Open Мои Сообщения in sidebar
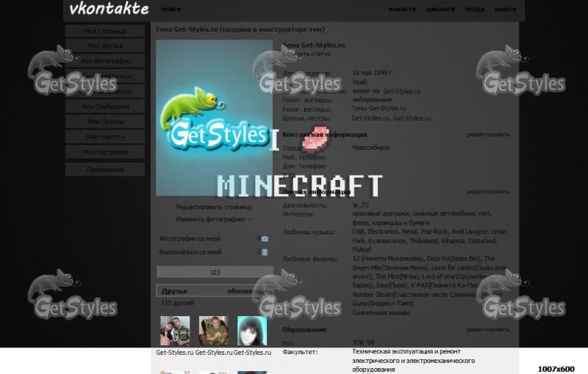The width and height of the screenshot is (588, 374). [105, 107]
